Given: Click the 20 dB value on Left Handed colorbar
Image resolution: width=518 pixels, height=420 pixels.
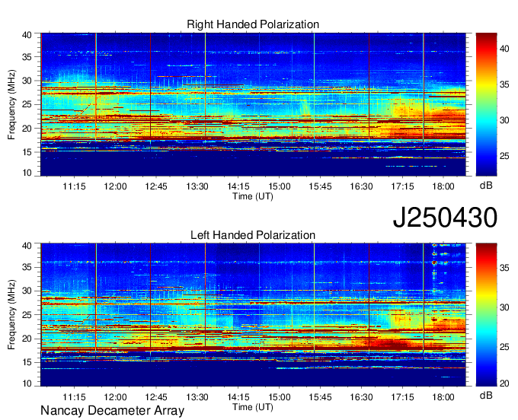Looking at the screenshot, I should click(x=504, y=383).
